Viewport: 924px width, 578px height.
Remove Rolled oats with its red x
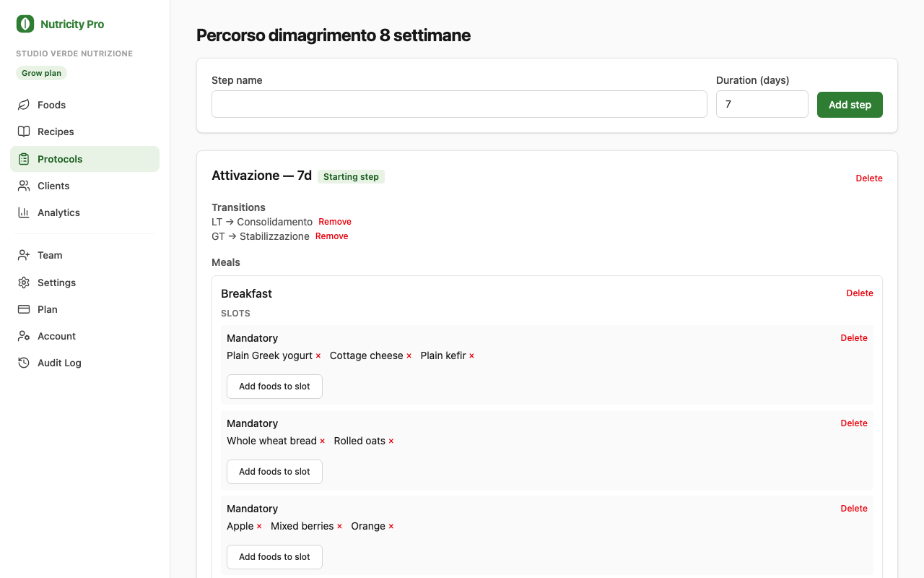click(391, 441)
